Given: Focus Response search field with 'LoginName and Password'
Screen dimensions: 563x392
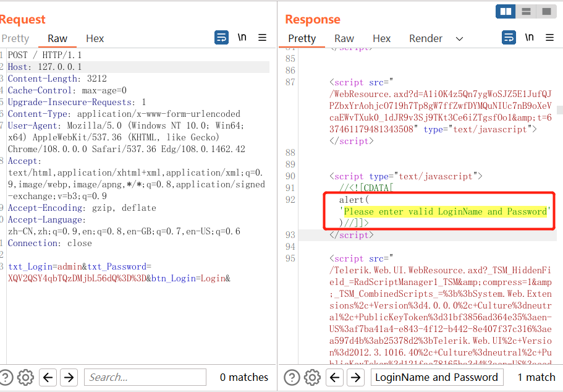Looking at the screenshot, I should (x=437, y=377).
